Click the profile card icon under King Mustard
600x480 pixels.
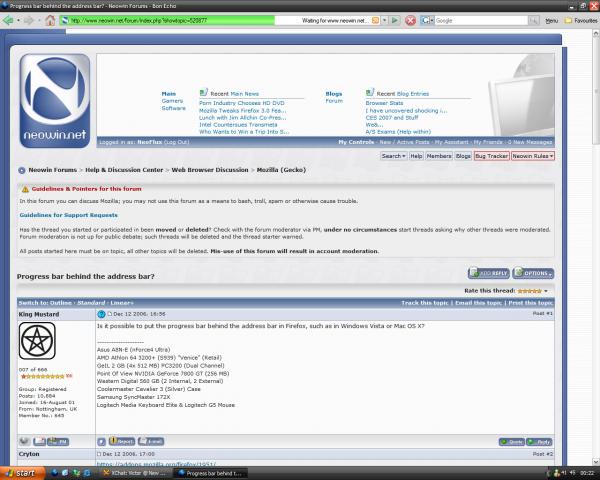pos(39,441)
